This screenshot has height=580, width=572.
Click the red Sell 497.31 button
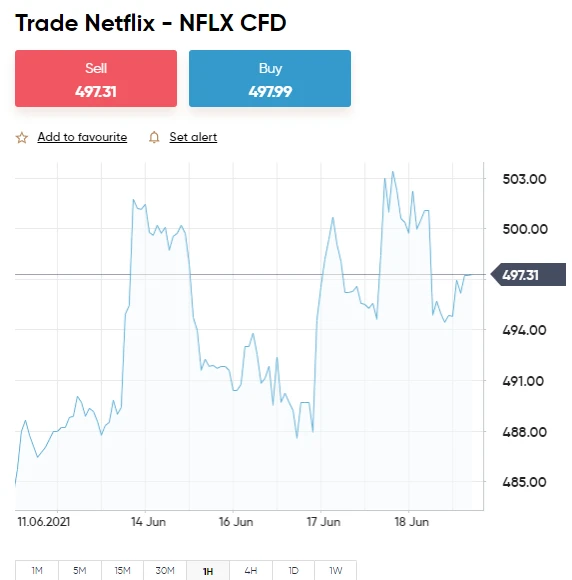[96, 78]
